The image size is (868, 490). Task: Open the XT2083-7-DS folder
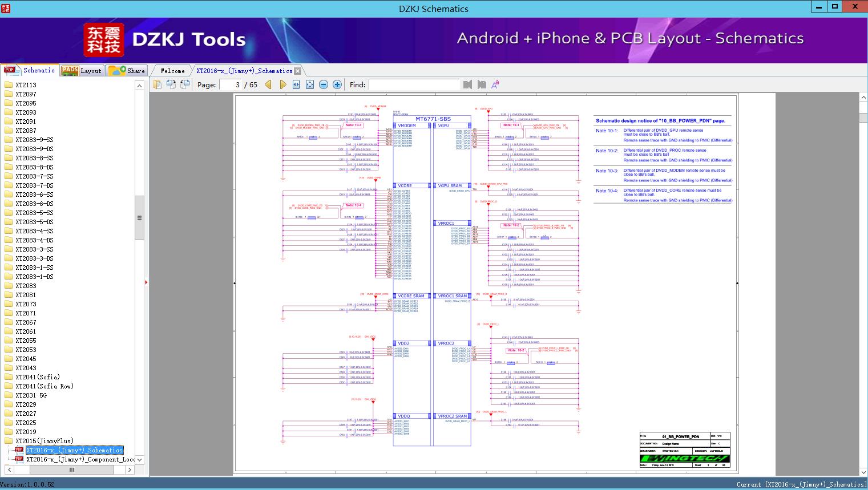tap(29, 185)
